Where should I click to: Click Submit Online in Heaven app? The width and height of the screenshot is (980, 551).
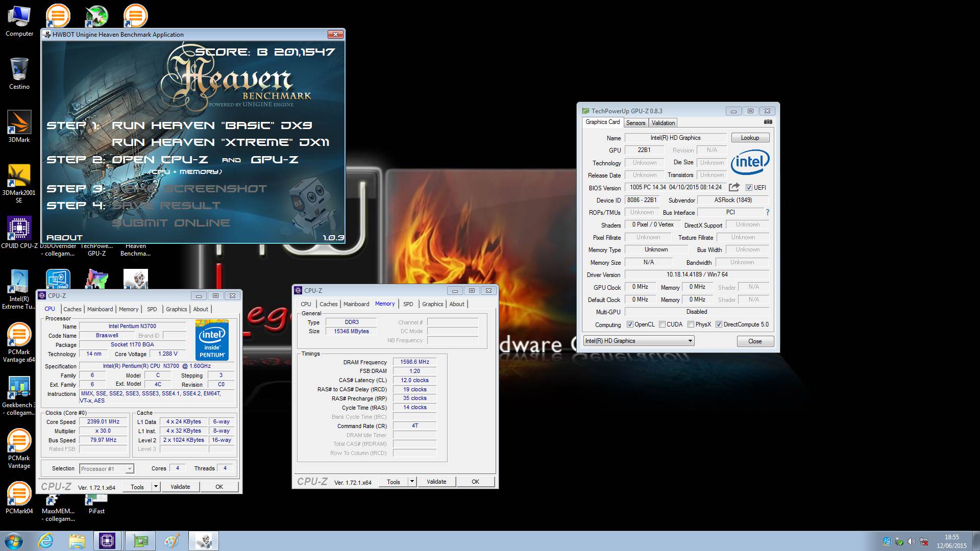pos(171,223)
